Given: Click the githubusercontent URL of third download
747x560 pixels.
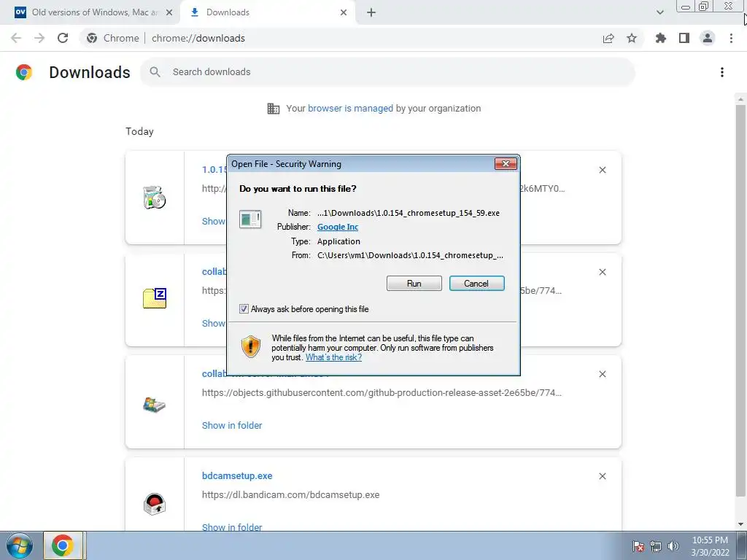Looking at the screenshot, I should pyautogui.click(x=382, y=393).
